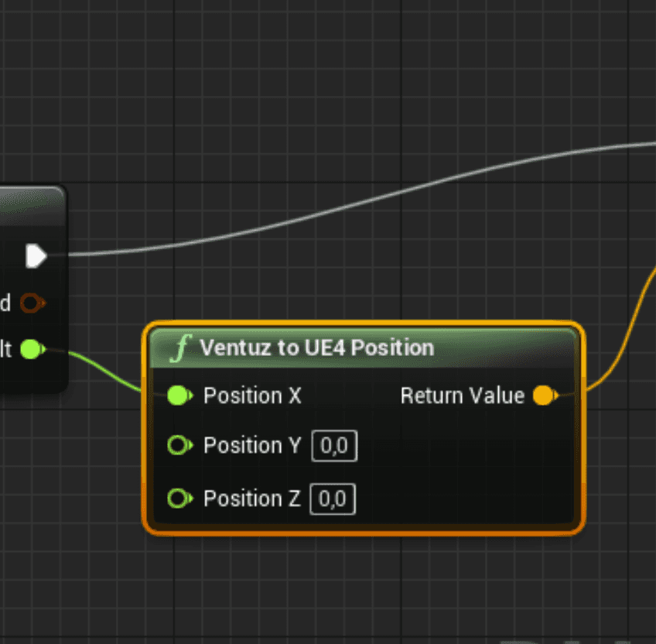Click the white execution output pin arrow
The height and width of the screenshot is (644, 656).
pos(36,256)
